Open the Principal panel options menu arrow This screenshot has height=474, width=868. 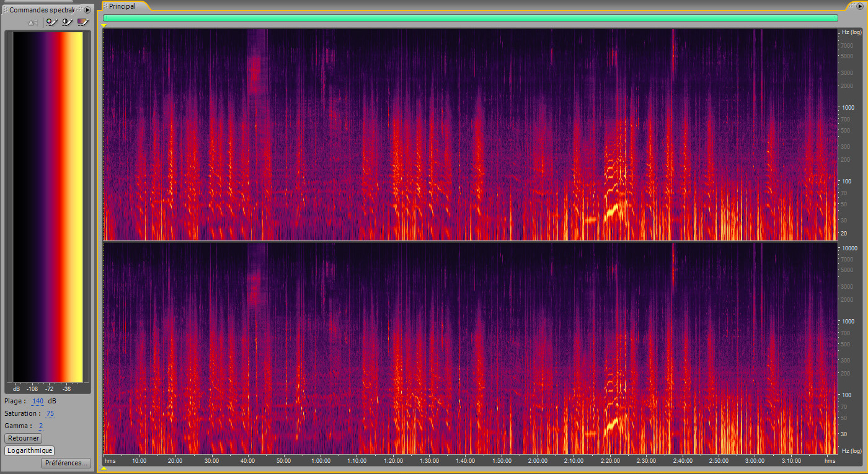(x=860, y=6)
